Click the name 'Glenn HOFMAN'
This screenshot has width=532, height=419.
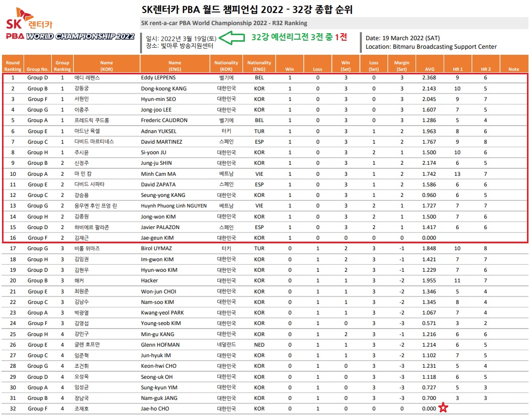[160, 345]
